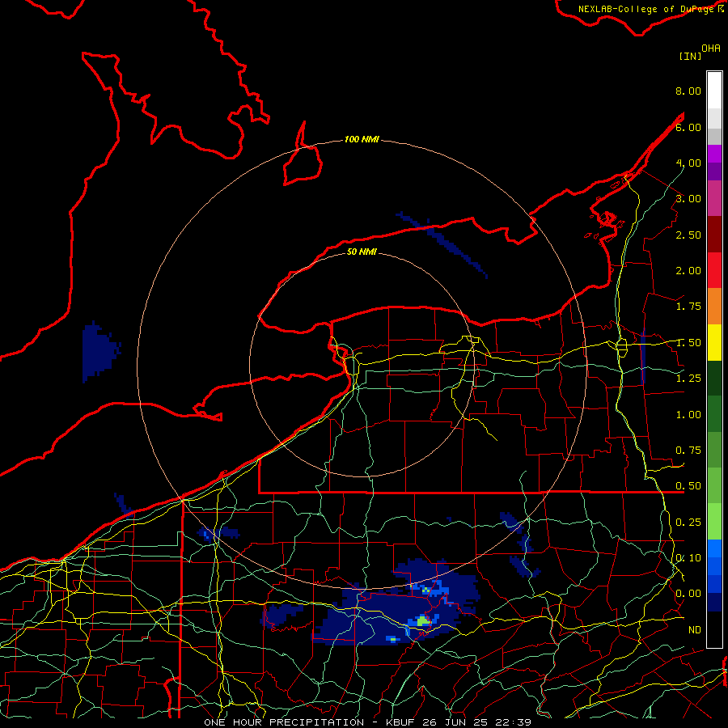Click the 1.25 legend value
Image resolution: width=728 pixels, height=728 pixels.
tap(688, 379)
